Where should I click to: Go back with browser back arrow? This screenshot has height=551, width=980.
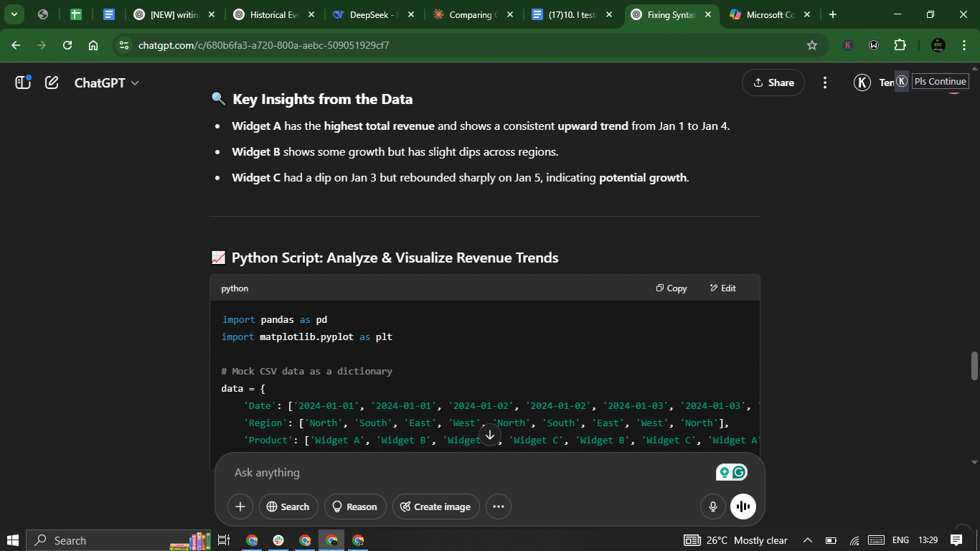16,45
